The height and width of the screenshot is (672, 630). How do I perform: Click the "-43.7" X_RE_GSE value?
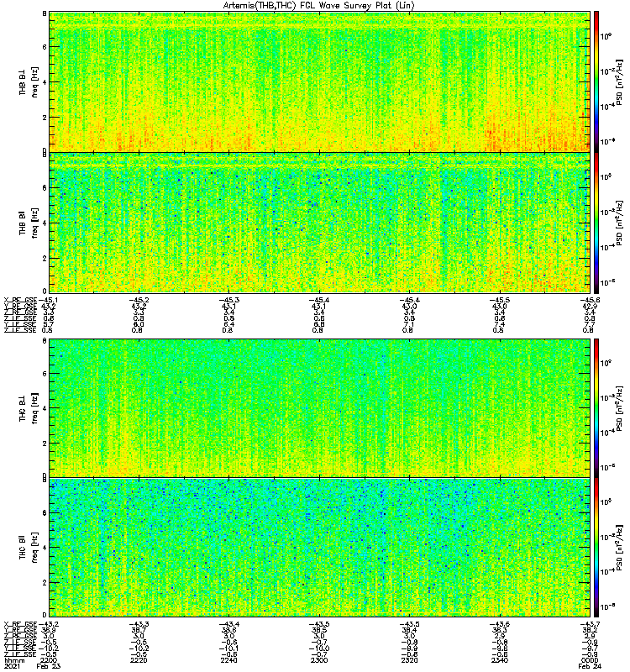[590, 624]
